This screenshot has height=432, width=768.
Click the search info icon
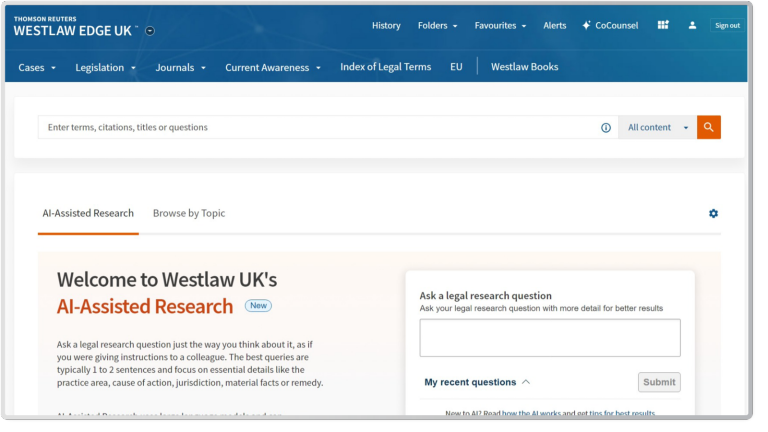pyautogui.click(x=606, y=128)
